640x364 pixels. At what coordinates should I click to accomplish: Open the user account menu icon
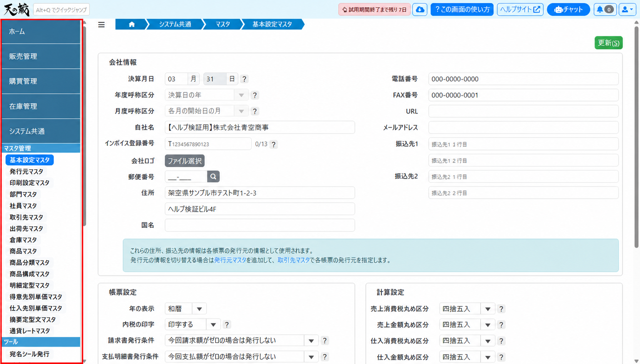coord(627,10)
